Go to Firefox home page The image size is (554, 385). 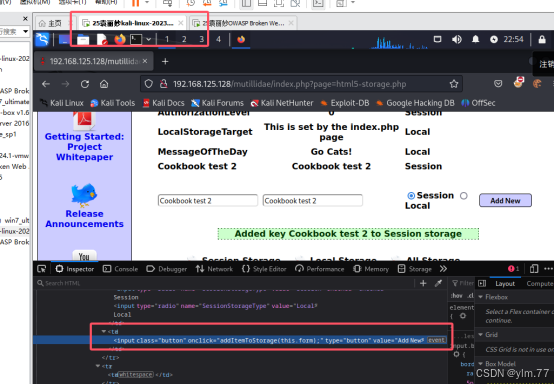click(104, 84)
